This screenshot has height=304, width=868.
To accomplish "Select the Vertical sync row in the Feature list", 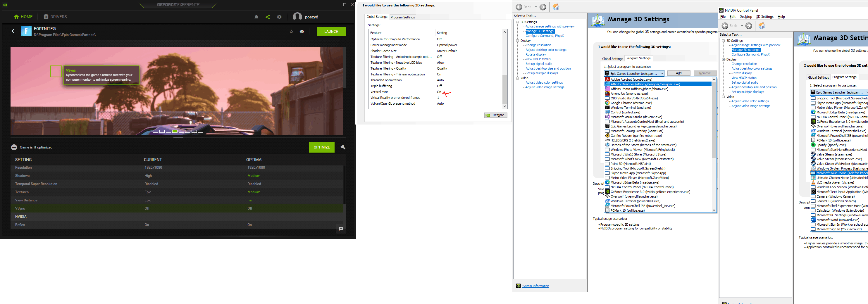I will tap(435, 92).
